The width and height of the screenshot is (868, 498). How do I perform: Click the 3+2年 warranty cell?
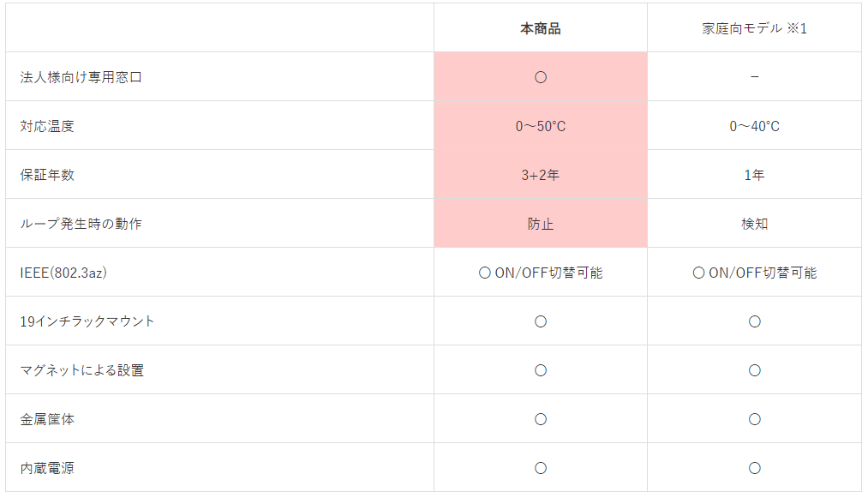click(x=541, y=175)
